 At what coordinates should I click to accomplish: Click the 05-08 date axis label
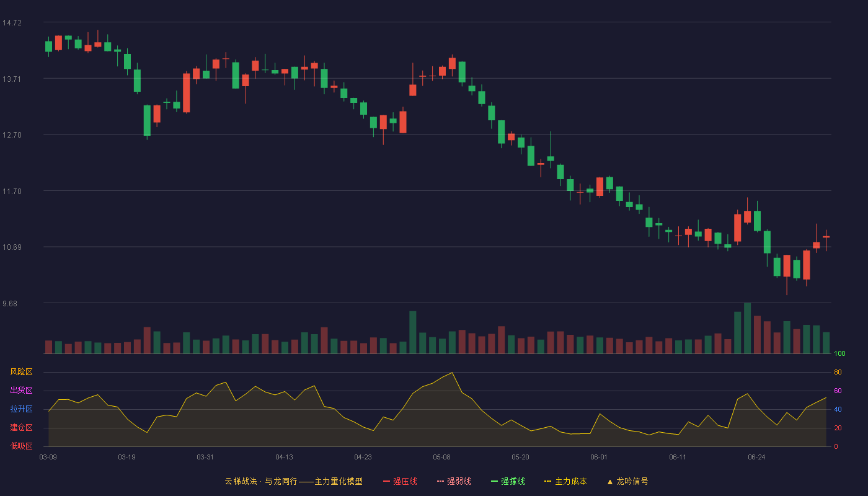click(x=441, y=457)
